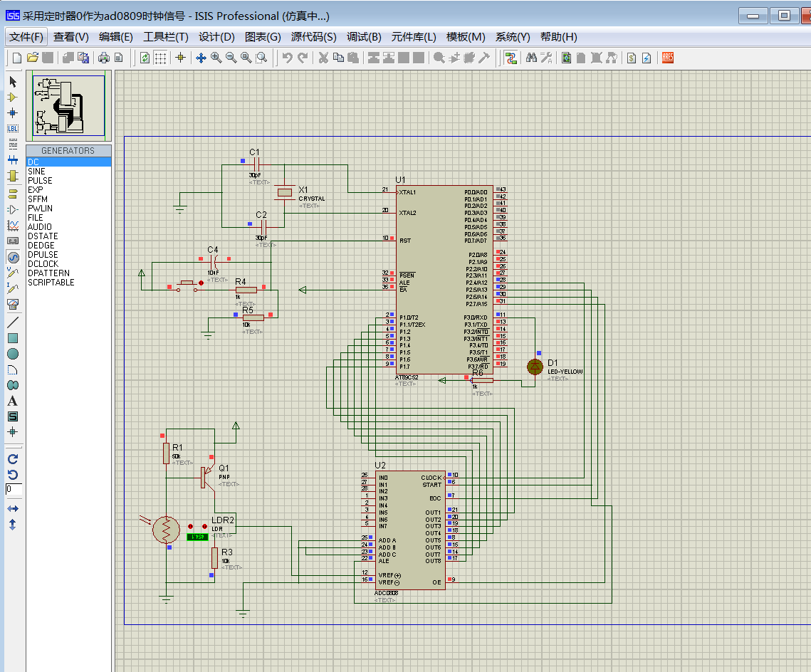Open the Design Explorer icon
Viewport: 811px width, 672px height.
point(566,58)
